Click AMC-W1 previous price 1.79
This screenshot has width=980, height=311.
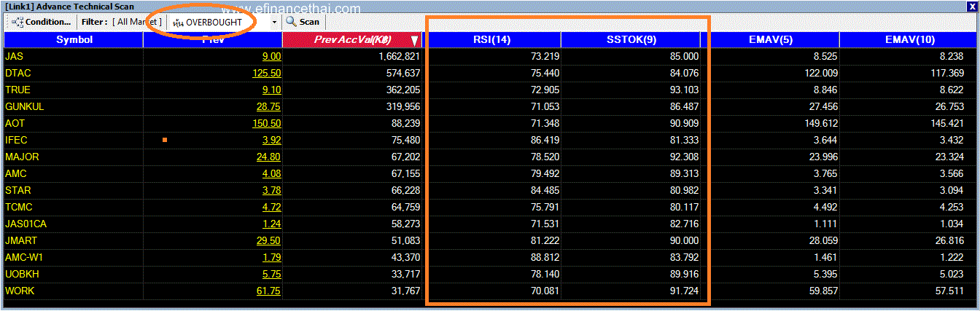[x=271, y=258]
